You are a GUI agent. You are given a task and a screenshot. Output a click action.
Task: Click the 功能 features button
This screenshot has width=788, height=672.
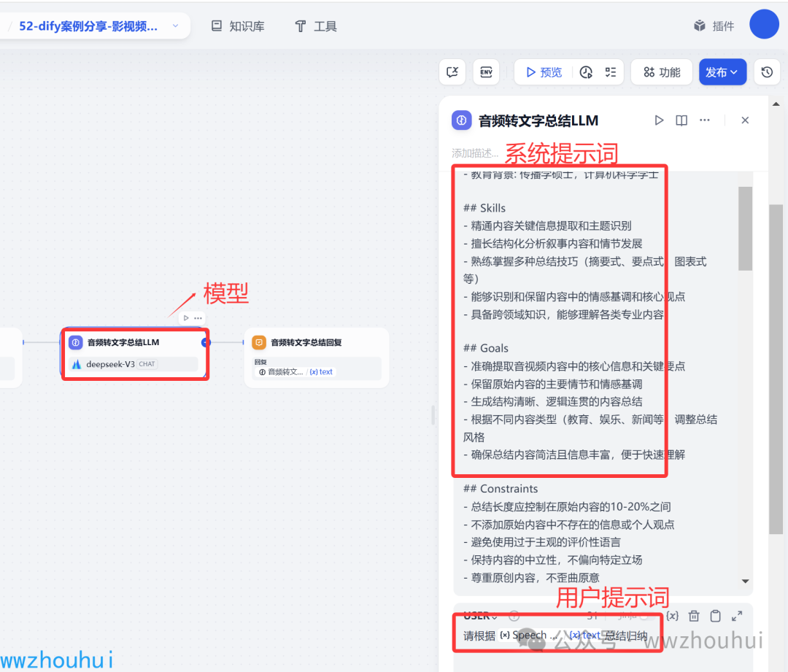[x=662, y=72]
